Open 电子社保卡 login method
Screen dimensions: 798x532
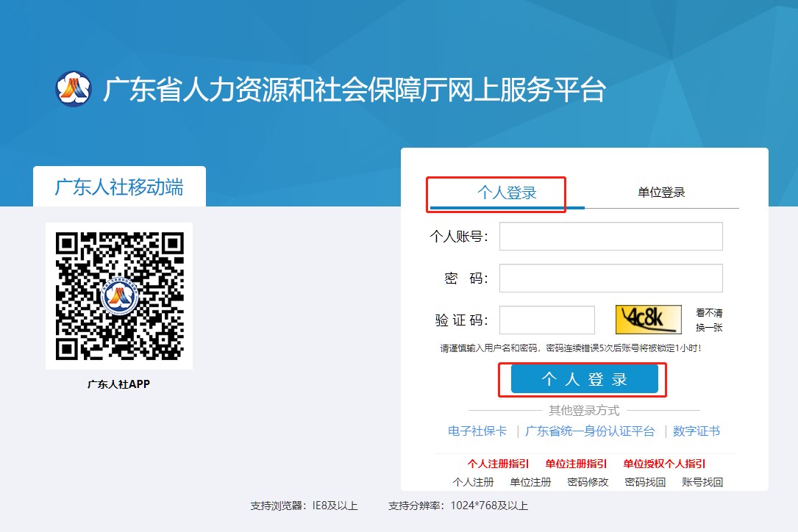coord(477,432)
